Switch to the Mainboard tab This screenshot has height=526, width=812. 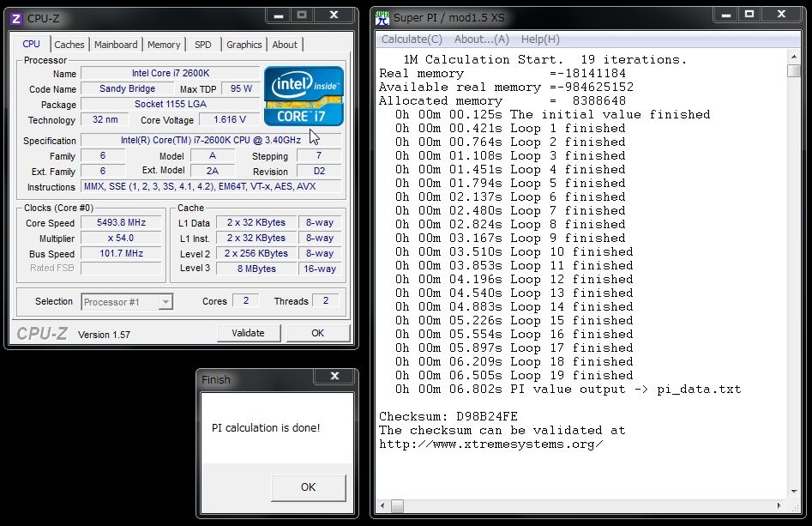(116, 45)
